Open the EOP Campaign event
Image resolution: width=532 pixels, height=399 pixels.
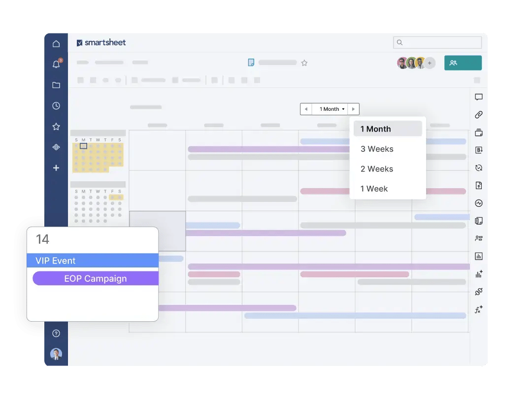click(96, 278)
